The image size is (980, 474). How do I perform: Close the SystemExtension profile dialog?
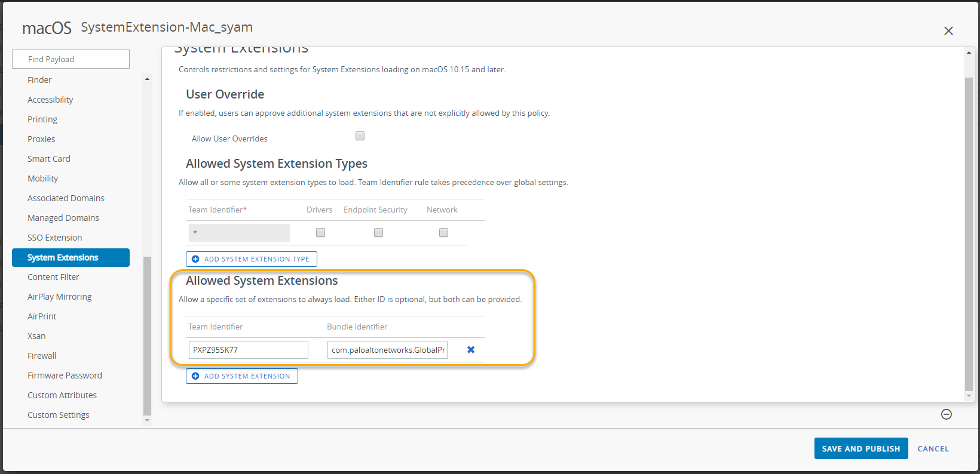(948, 31)
